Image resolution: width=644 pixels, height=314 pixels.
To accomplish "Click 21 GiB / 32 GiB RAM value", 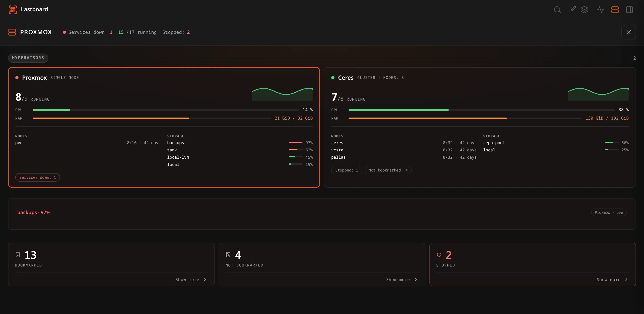I will coord(294,118).
